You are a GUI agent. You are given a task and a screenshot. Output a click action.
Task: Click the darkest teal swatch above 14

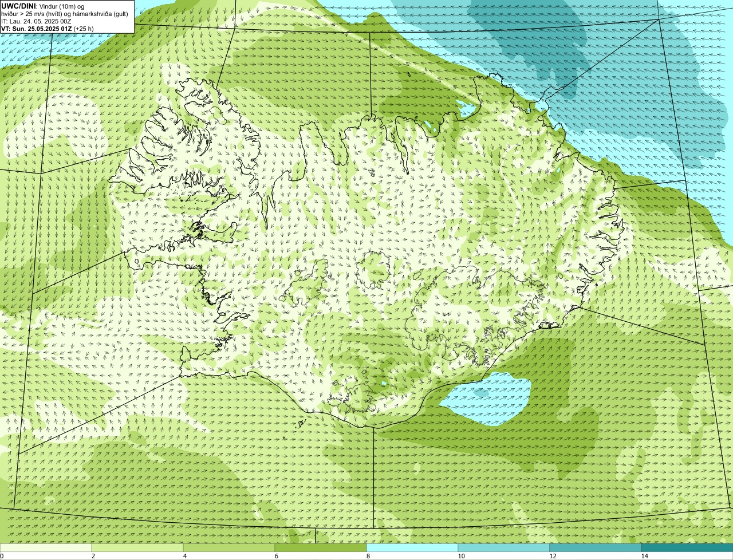[687, 548]
